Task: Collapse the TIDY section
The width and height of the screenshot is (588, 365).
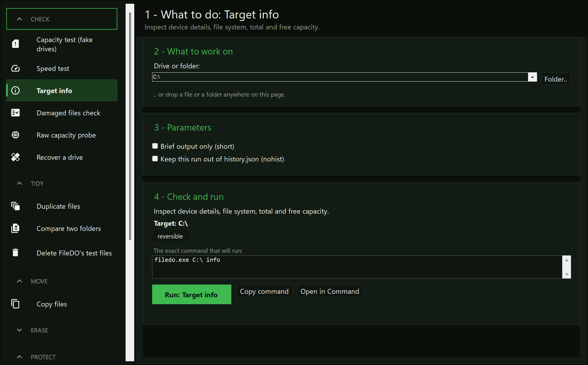Action: (62, 183)
